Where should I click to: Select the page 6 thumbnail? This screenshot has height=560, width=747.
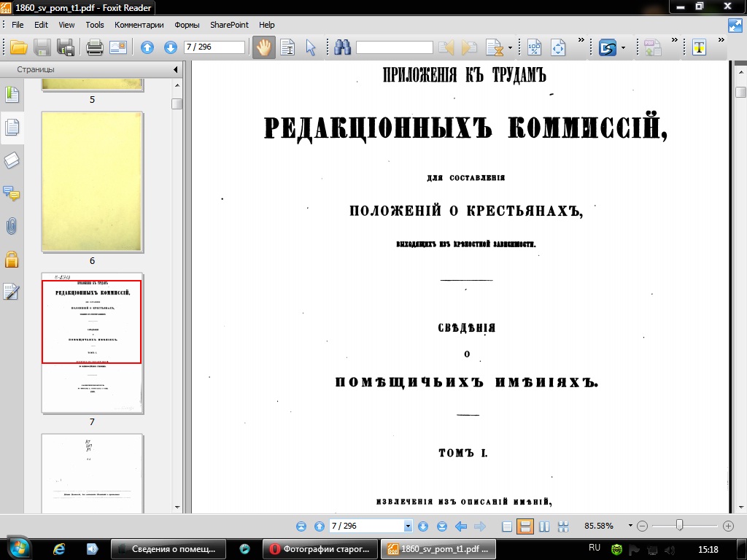coord(92,182)
